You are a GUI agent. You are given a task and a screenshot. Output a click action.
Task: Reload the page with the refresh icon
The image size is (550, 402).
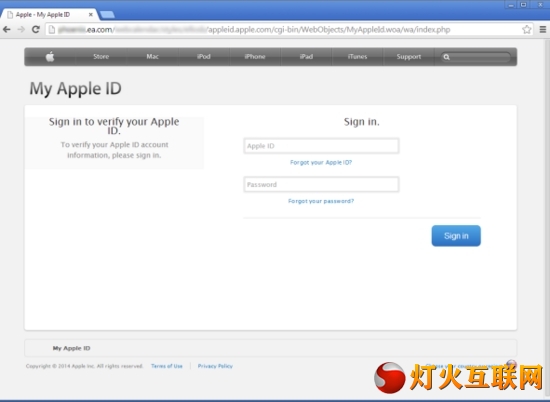tap(35, 29)
